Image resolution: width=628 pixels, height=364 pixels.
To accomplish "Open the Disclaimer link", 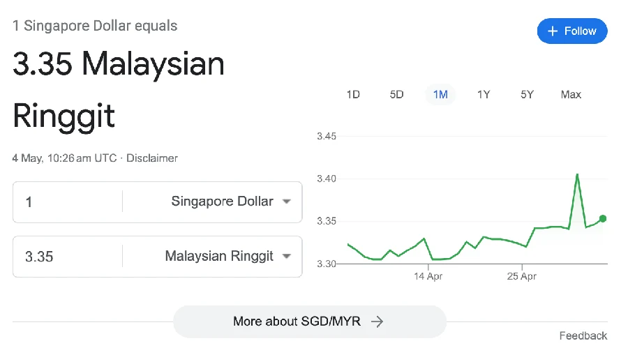I will (x=152, y=158).
